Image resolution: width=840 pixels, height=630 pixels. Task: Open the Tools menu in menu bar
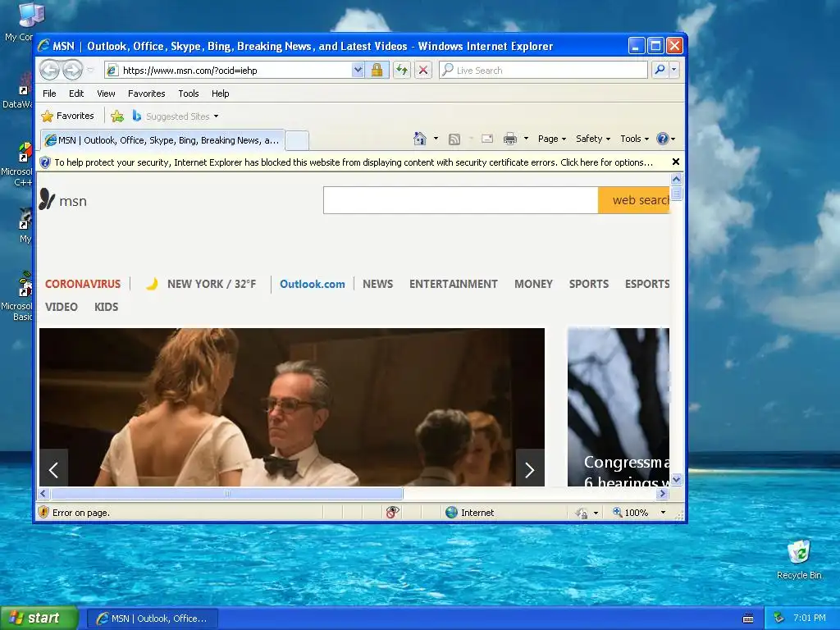coord(189,94)
